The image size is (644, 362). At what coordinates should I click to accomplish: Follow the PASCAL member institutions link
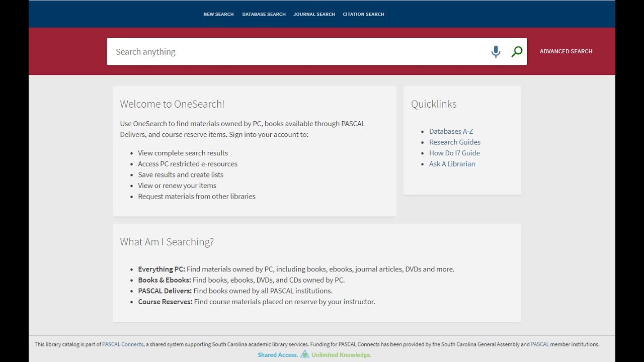tap(540, 344)
